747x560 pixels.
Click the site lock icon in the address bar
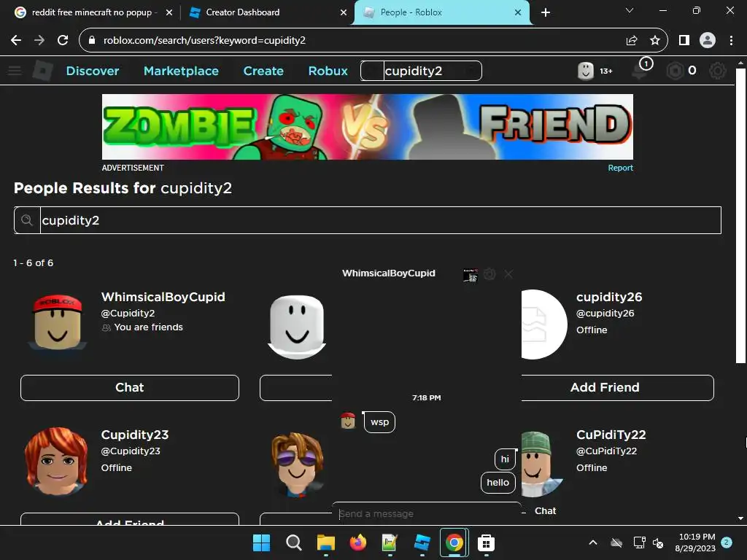pos(92,41)
